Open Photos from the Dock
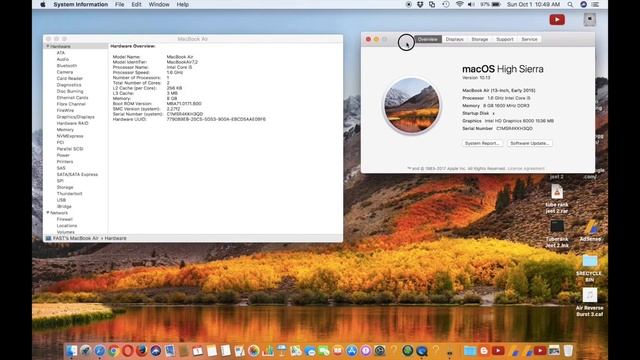Viewport: 640px width, 360px height. (x=253, y=350)
